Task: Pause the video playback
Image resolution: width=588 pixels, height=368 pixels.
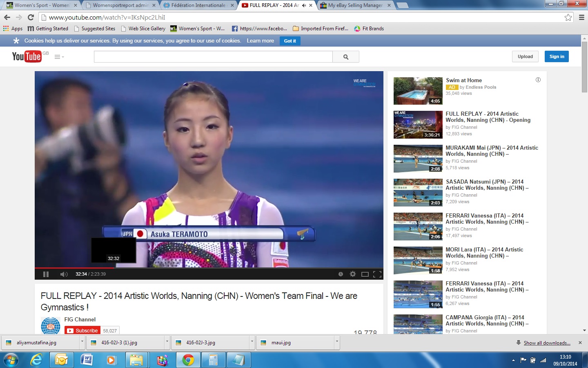Action: (x=46, y=274)
